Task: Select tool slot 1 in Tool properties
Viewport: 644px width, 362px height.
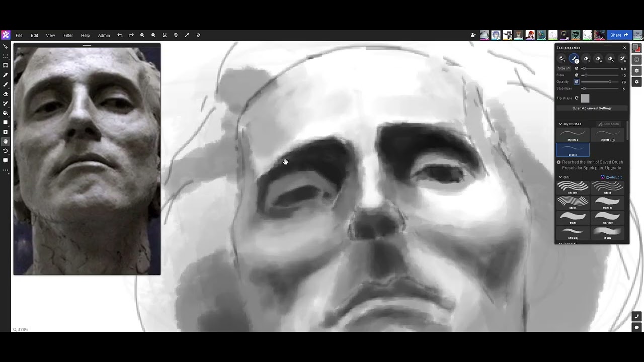Action: [x=562, y=59]
